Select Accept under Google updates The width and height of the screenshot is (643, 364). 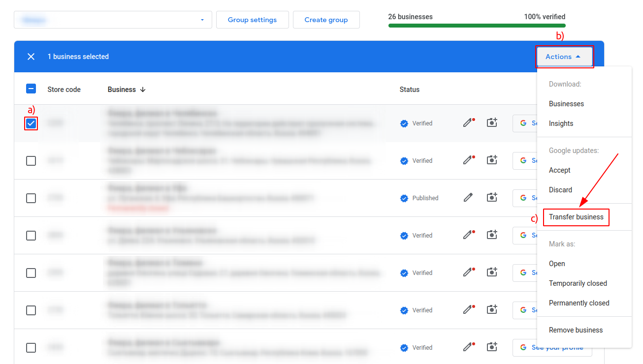(x=584, y=170)
